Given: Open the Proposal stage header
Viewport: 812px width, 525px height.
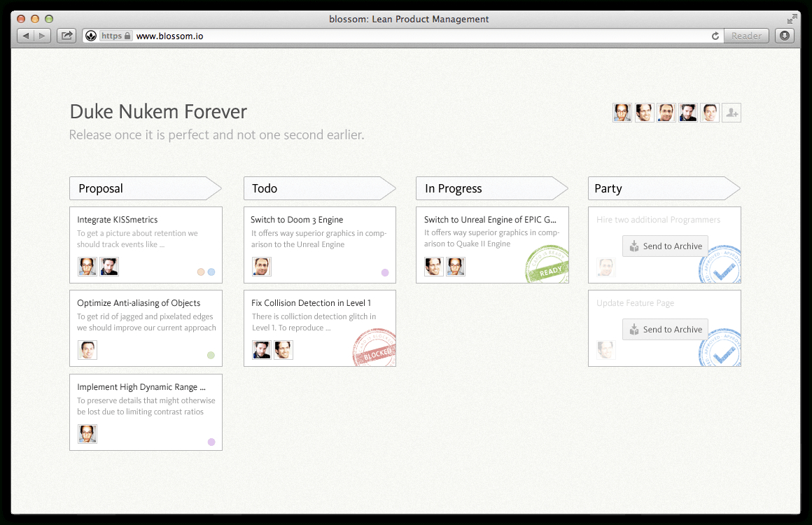Looking at the screenshot, I should [x=146, y=188].
